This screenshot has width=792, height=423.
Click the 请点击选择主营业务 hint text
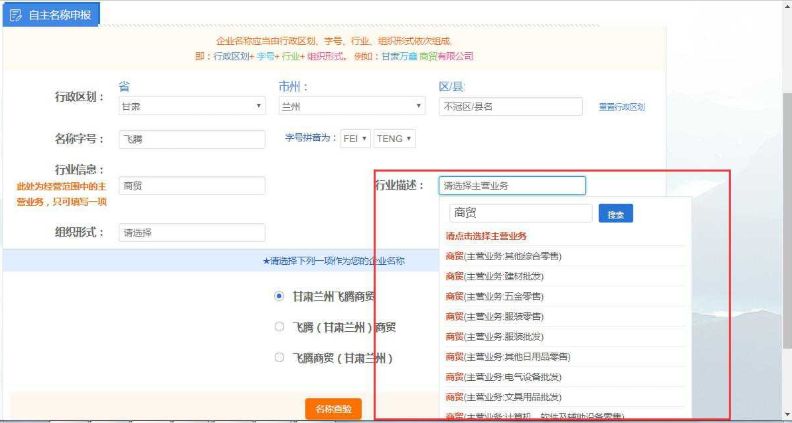tap(486, 236)
